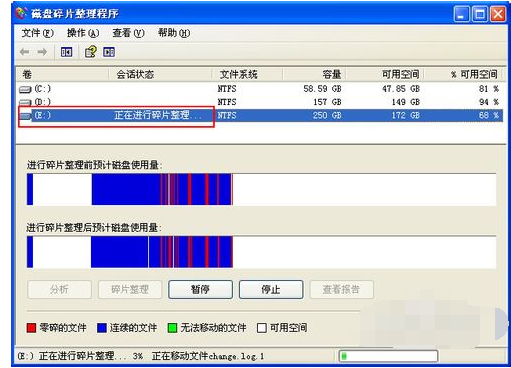The image size is (511, 368).
Task: Click the defragmentation progress bar in status bar
Action: pyautogui.click(x=388, y=356)
